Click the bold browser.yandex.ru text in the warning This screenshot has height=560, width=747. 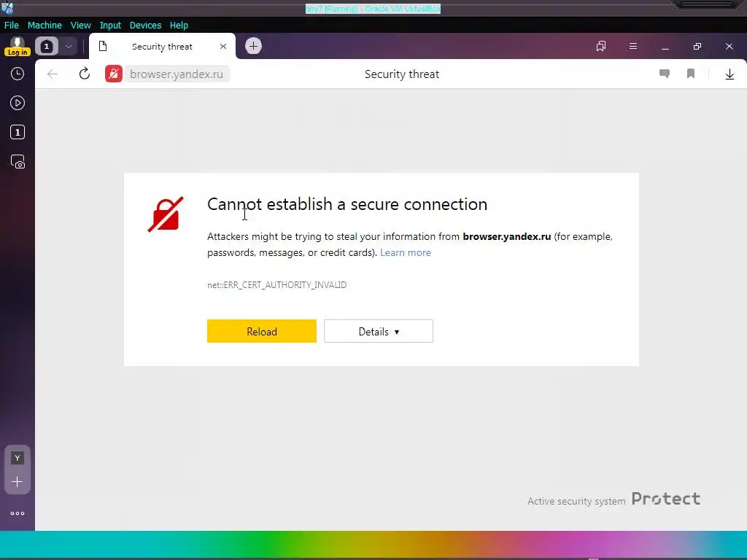[x=507, y=236]
